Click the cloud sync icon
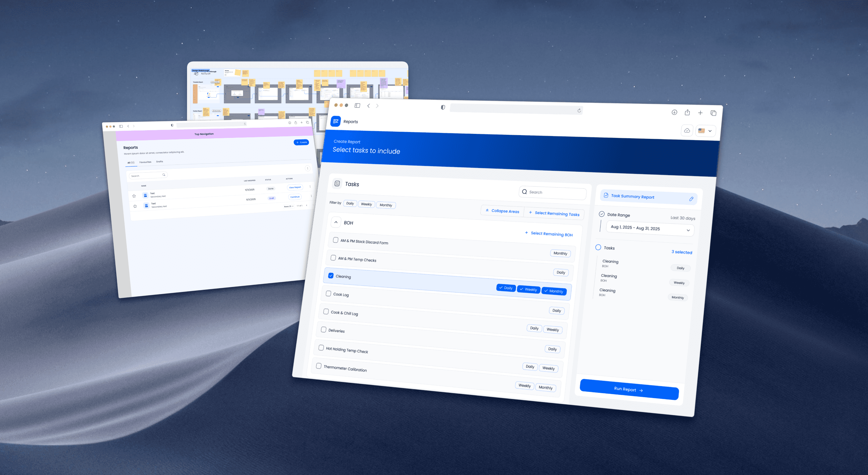Viewport: 868px width, 475px height. tap(687, 131)
